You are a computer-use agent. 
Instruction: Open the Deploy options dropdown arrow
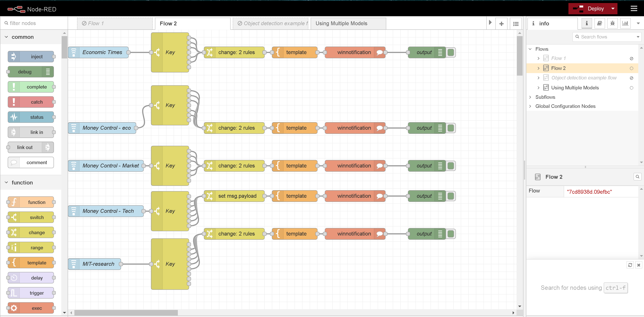tap(613, 9)
